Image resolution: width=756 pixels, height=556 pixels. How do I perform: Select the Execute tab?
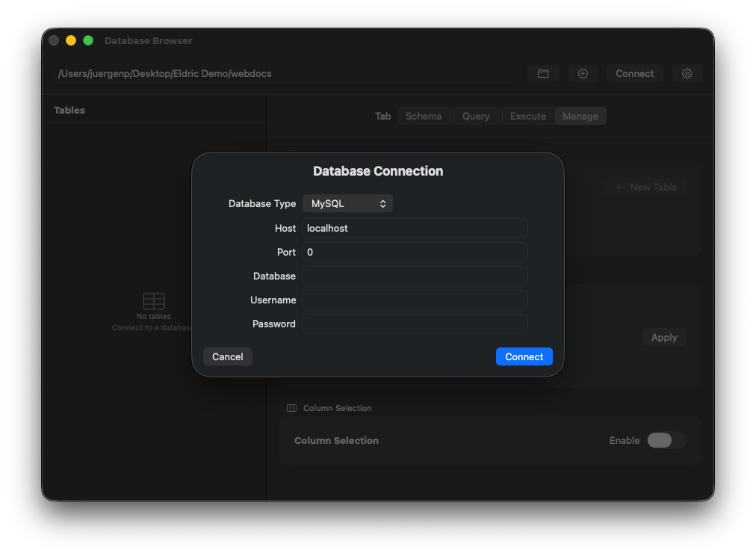[527, 116]
